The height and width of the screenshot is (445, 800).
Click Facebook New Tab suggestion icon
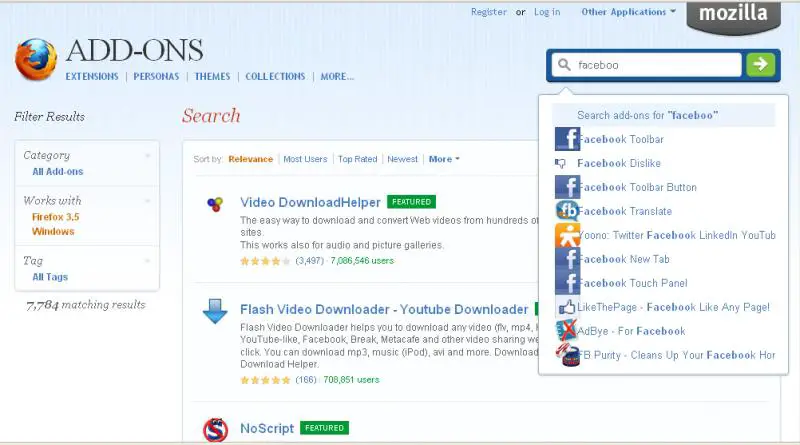[567, 259]
